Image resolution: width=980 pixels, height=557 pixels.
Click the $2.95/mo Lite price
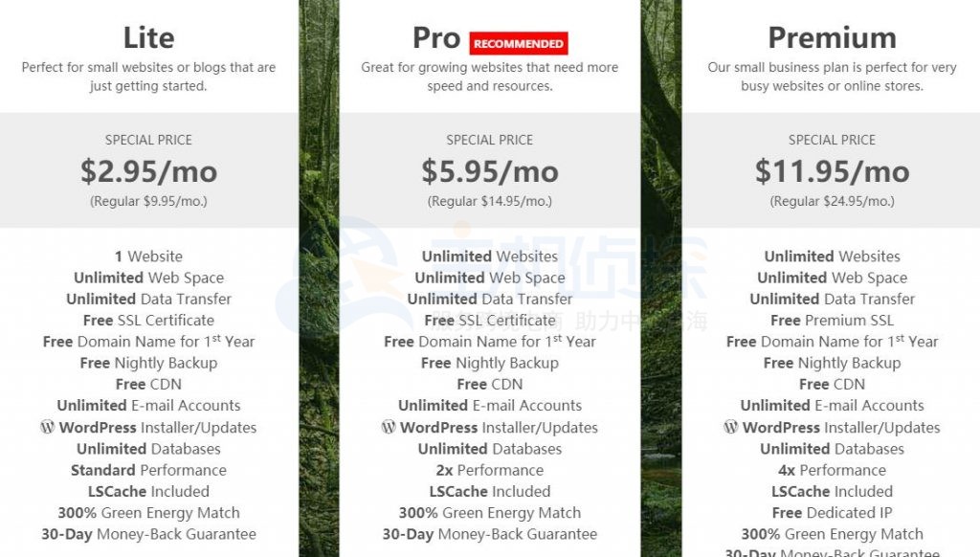pos(148,171)
